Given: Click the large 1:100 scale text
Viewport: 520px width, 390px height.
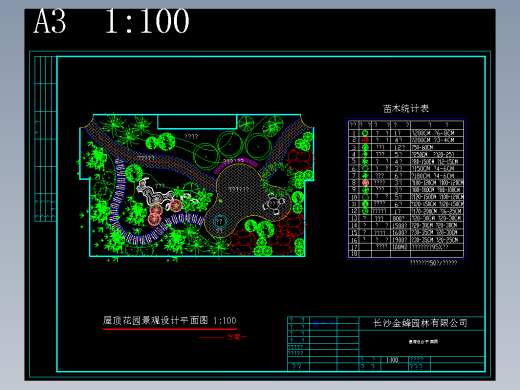Looking at the screenshot, I should [147, 22].
